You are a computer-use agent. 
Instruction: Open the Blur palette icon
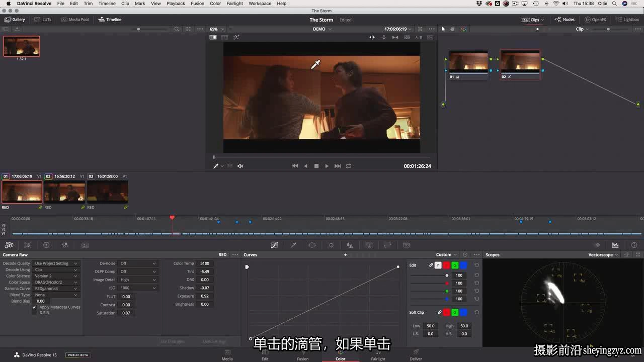[x=350, y=245]
